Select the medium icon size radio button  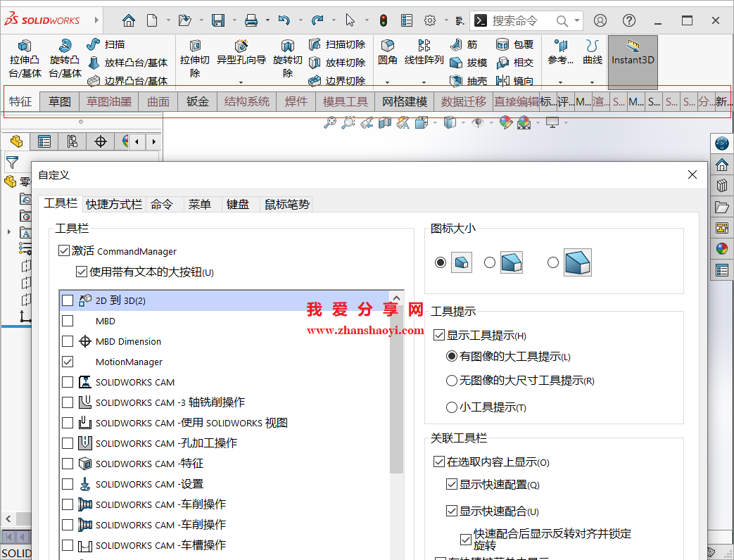(491, 262)
